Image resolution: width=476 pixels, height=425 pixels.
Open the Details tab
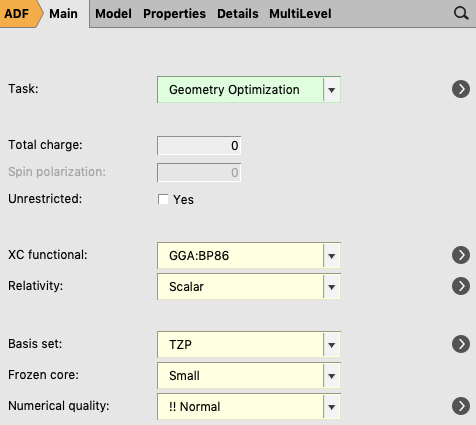click(x=238, y=14)
